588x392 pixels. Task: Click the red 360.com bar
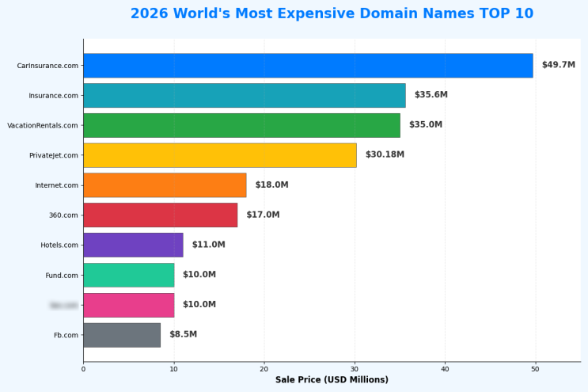(x=161, y=215)
